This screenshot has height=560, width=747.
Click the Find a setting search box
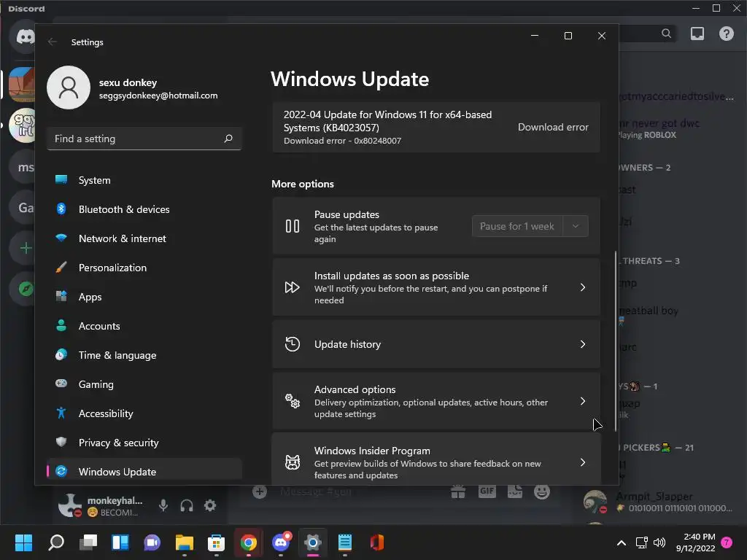coord(144,139)
